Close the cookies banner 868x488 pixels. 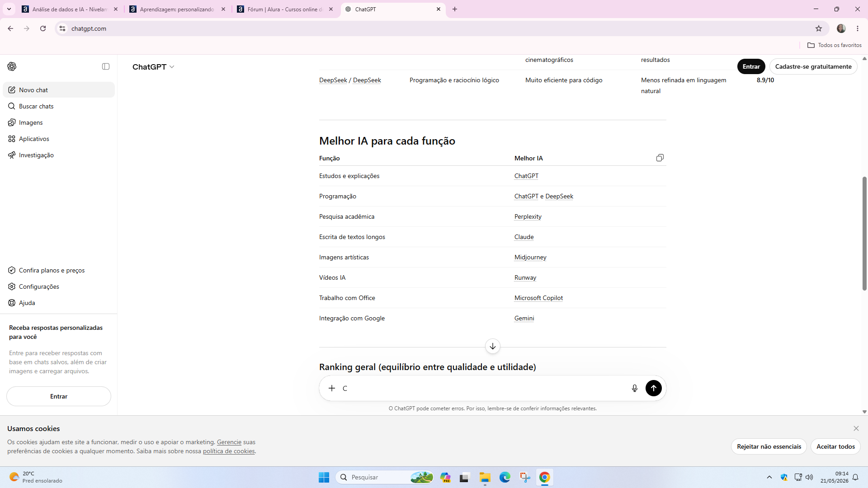click(x=856, y=428)
